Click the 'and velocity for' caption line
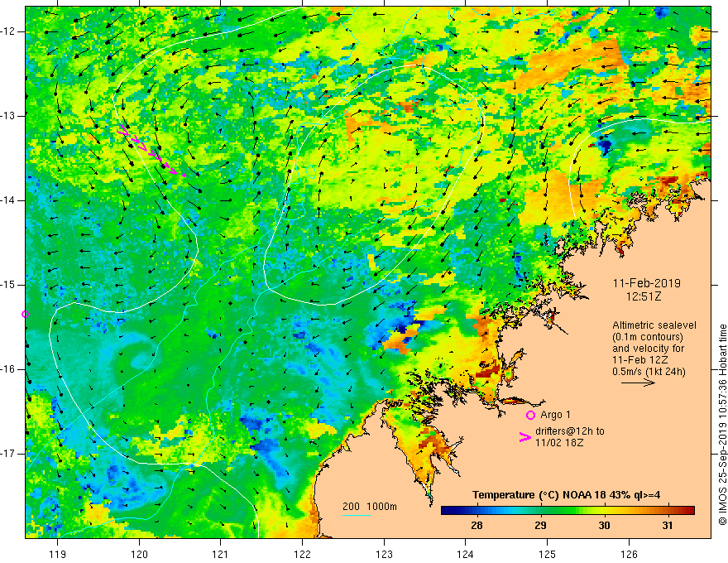This screenshot has height=563, width=728. pos(648,349)
